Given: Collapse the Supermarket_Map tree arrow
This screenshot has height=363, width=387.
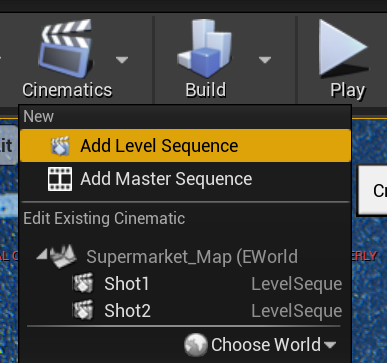Looking at the screenshot, I should point(42,255).
